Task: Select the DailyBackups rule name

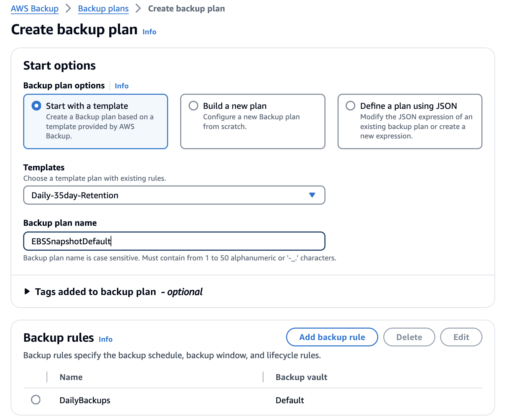Action: (x=84, y=400)
